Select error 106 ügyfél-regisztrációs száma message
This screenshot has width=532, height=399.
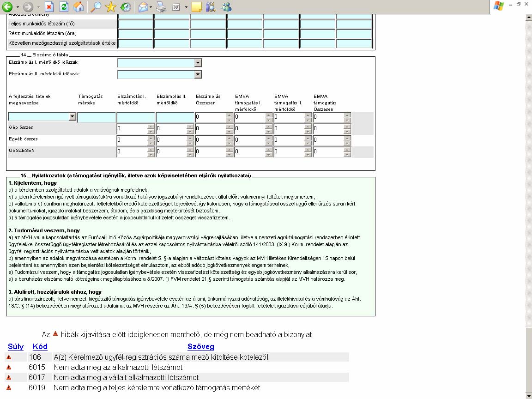(x=161, y=357)
